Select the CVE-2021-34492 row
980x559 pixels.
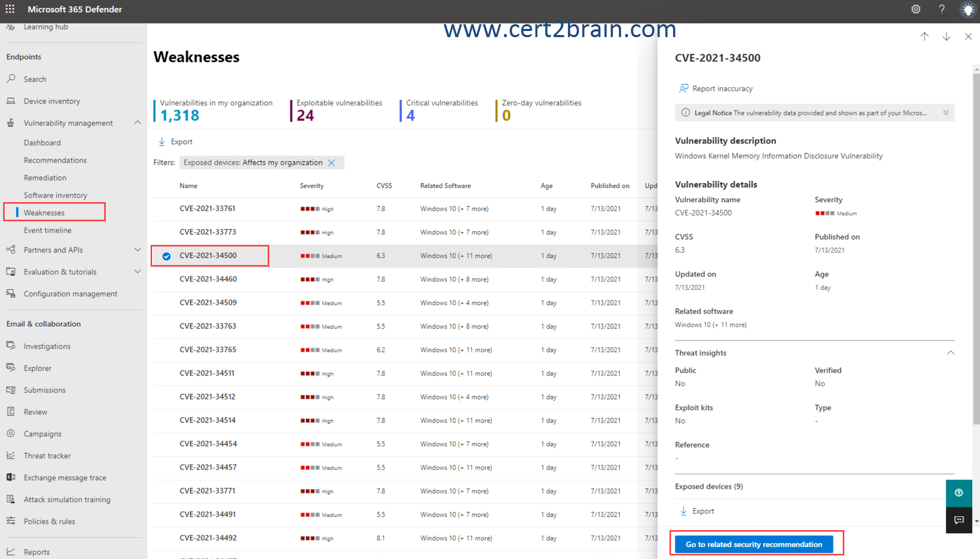point(405,538)
